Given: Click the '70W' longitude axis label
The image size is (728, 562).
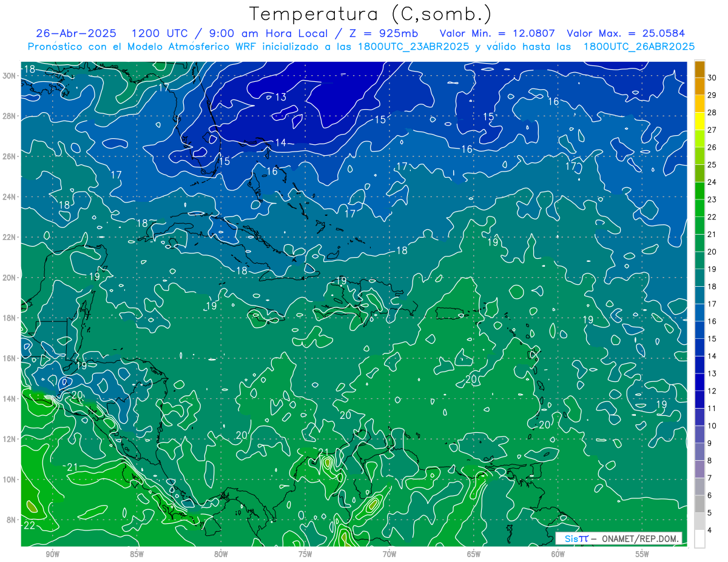Looking at the screenshot, I should pyautogui.click(x=389, y=554).
